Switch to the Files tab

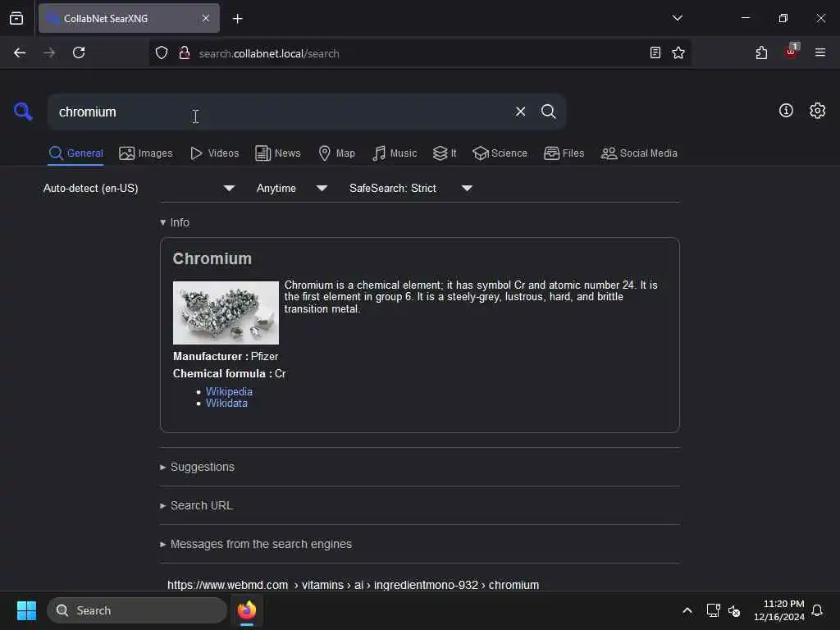[564, 153]
